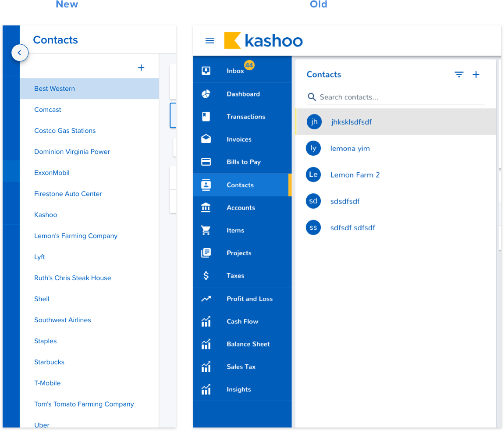Click the jh avatar circle
This screenshot has height=431, width=504.
(x=314, y=121)
